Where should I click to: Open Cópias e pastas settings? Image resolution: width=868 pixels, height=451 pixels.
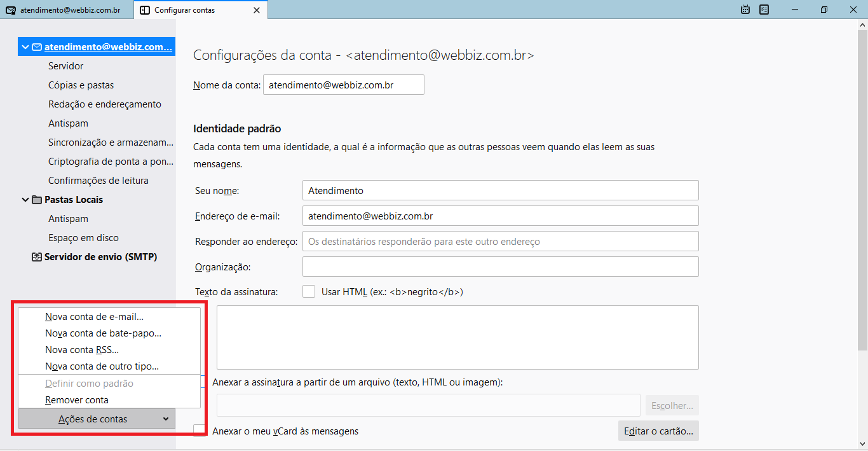(81, 85)
